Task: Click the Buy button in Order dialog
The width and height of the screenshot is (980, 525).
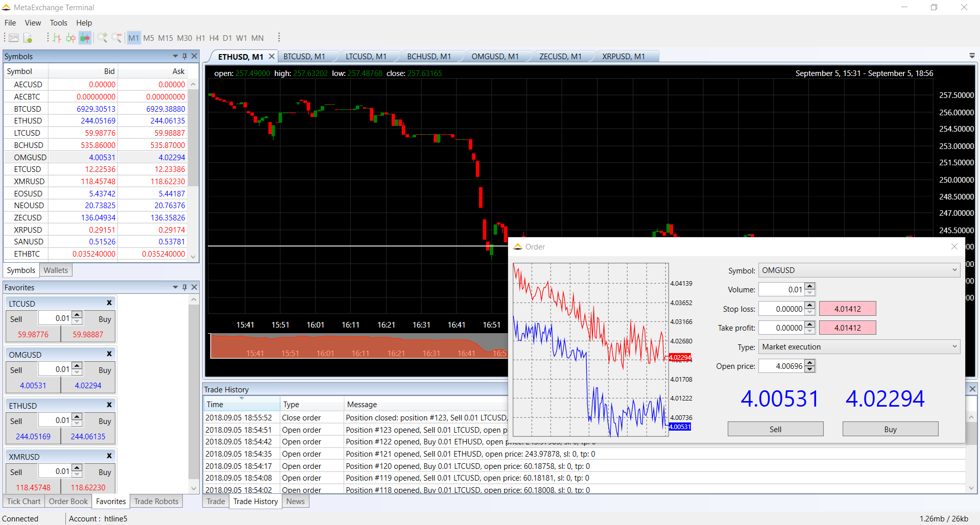Action: click(890, 429)
